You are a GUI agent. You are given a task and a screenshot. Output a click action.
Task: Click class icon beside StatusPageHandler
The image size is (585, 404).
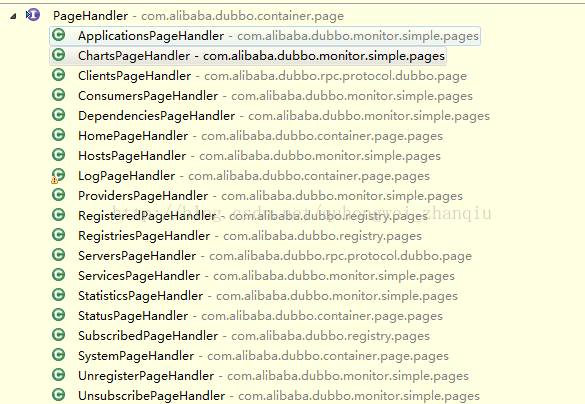tap(59, 315)
